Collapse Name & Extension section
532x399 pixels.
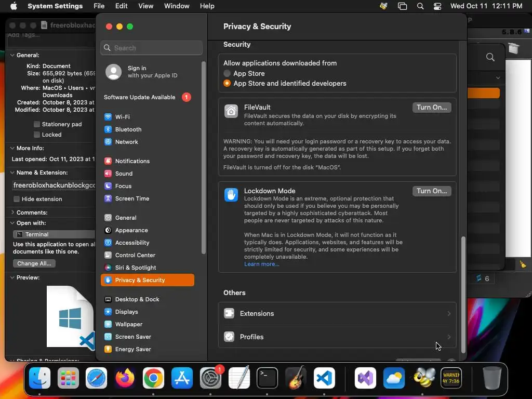click(12, 172)
